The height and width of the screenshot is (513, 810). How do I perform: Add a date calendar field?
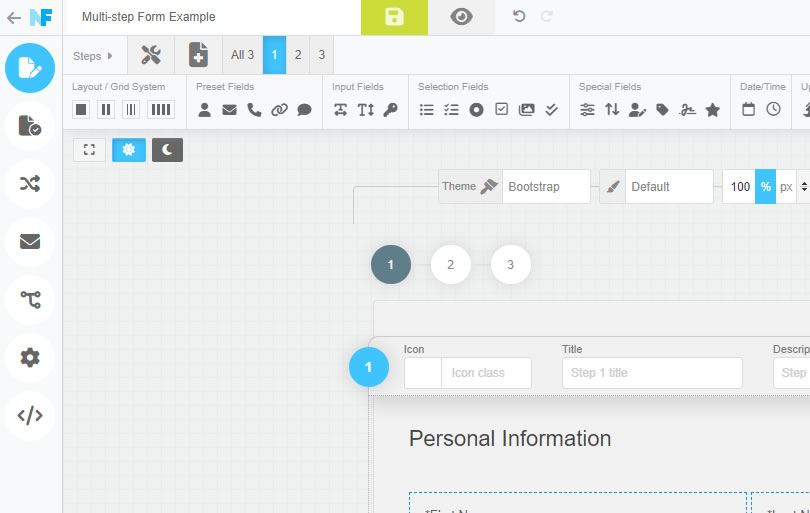[749, 109]
